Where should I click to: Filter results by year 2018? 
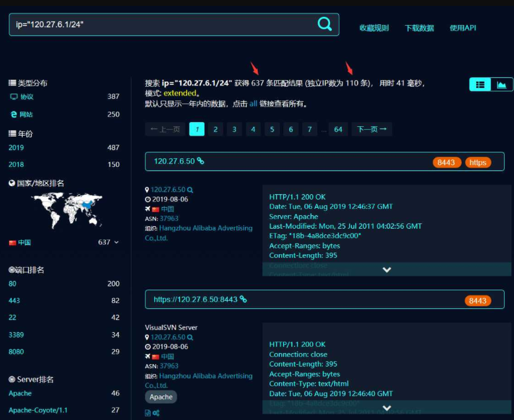[x=16, y=165]
